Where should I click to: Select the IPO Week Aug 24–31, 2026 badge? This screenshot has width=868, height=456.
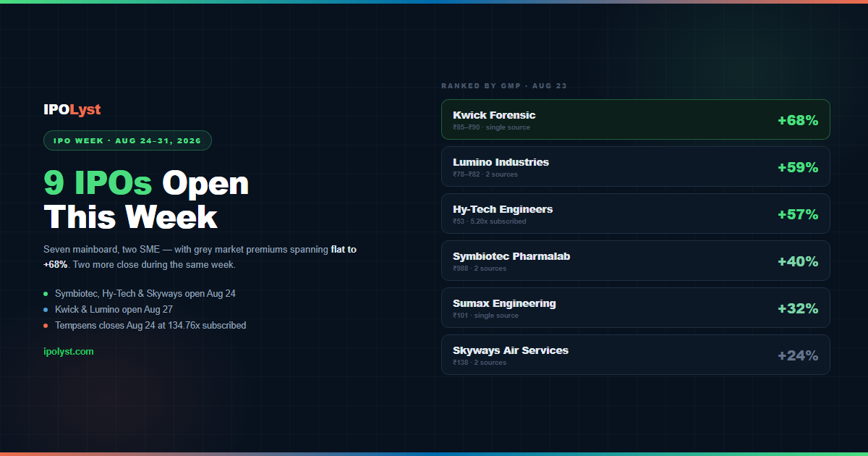(127, 140)
